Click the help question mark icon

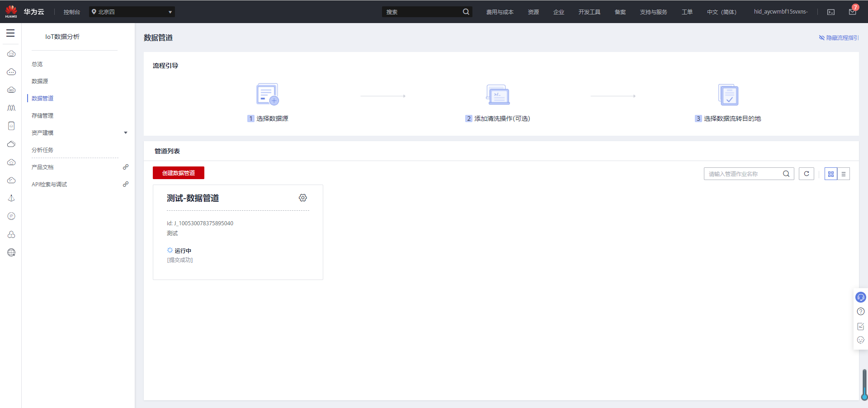(861, 311)
